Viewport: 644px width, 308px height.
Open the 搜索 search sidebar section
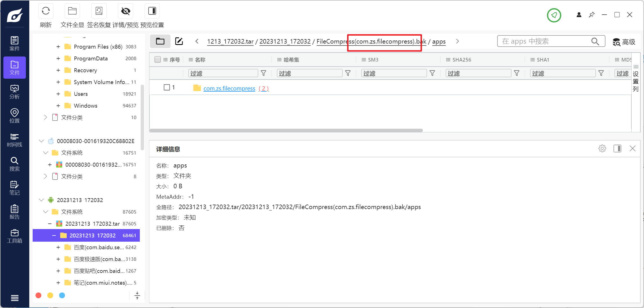point(15,164)
